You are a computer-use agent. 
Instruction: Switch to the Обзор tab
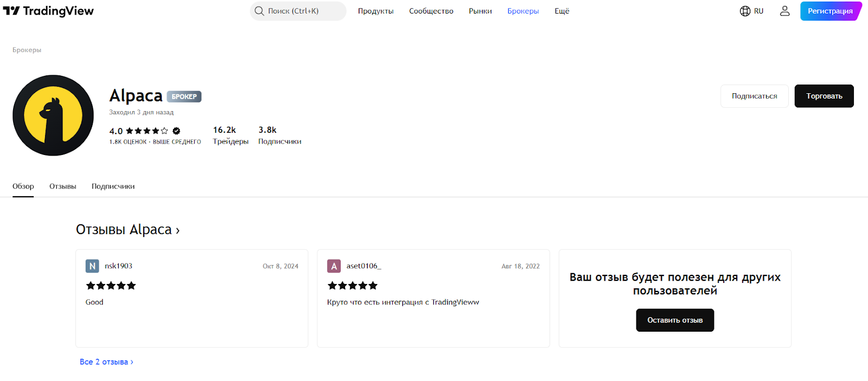(23, 186)
